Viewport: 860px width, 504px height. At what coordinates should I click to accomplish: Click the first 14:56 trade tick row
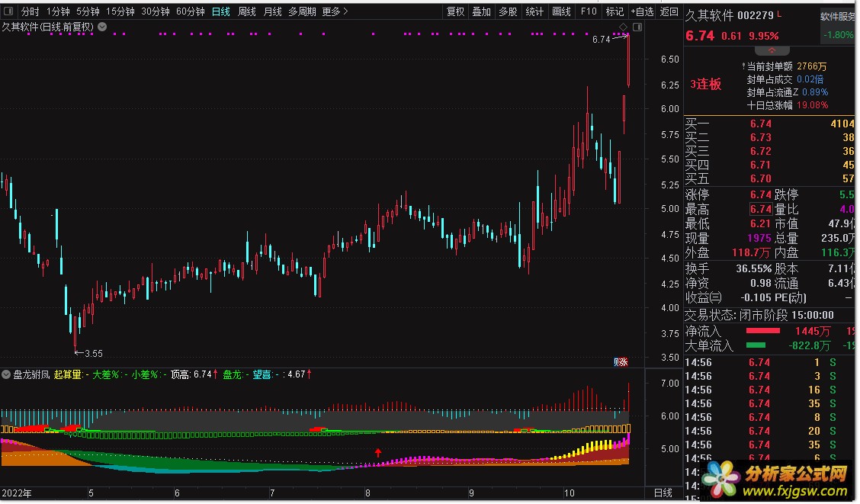coord(769,362)
